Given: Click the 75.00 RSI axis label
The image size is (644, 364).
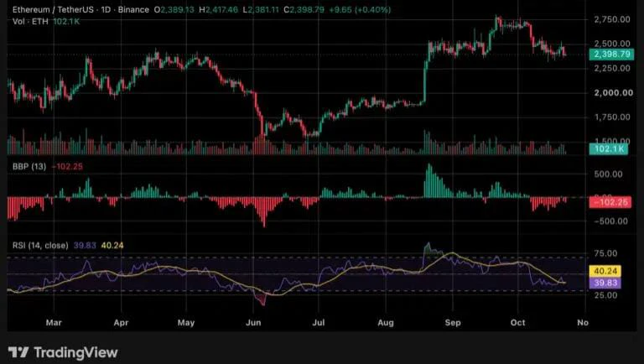Looking at the screenshot, I should [605, 253].
